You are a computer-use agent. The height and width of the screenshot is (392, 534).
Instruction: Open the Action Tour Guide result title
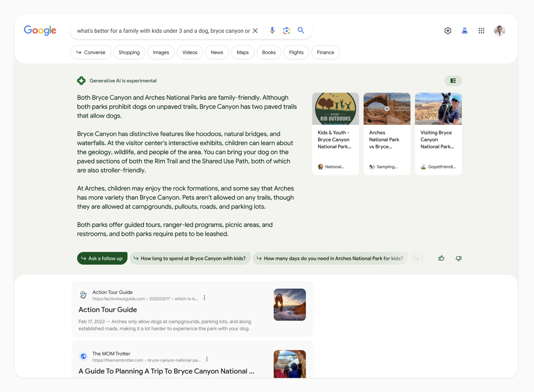108,310
